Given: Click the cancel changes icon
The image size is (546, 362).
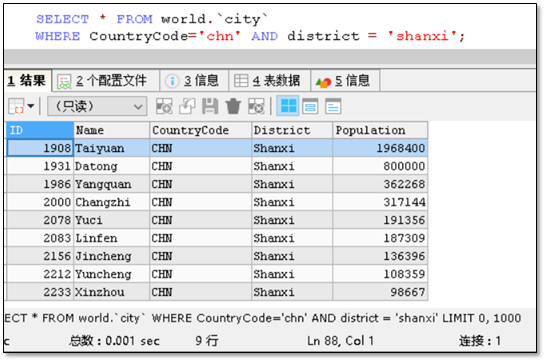Looking at the screenshot, I should (256, 106).
